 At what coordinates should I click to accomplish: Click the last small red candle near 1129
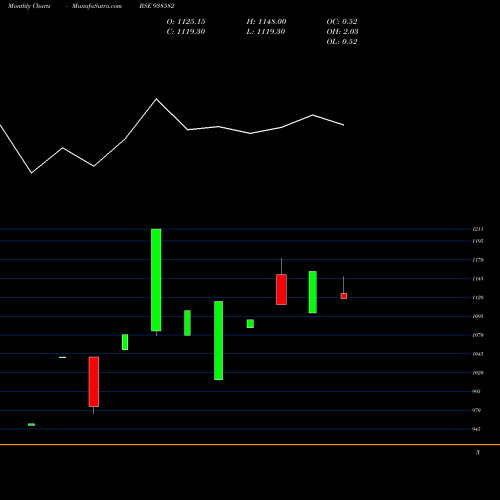tap(344, 296)
